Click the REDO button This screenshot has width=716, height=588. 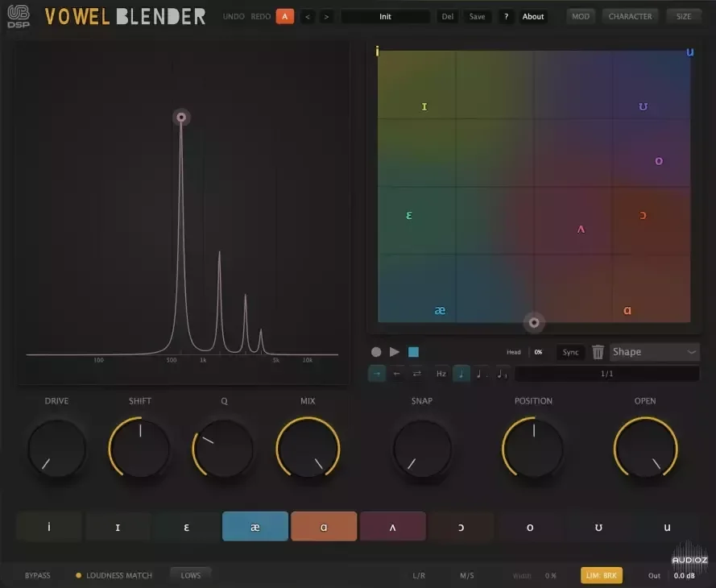(x=261, y=16)
